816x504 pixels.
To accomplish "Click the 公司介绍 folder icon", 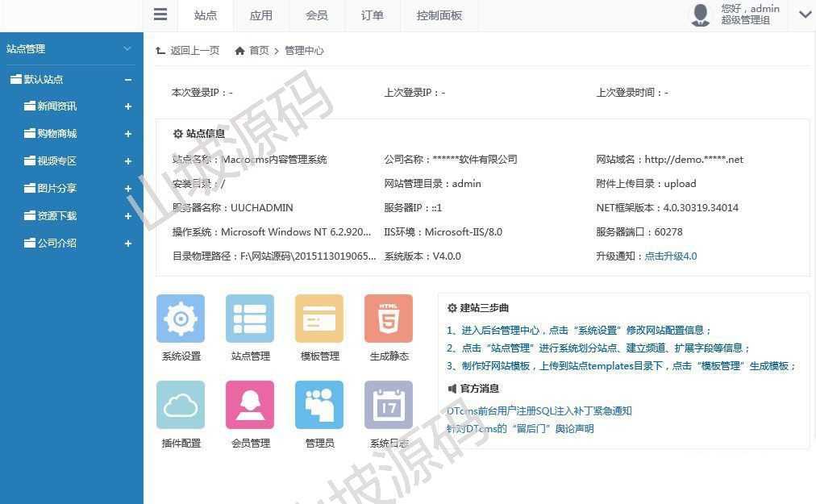I will point(30,243).
